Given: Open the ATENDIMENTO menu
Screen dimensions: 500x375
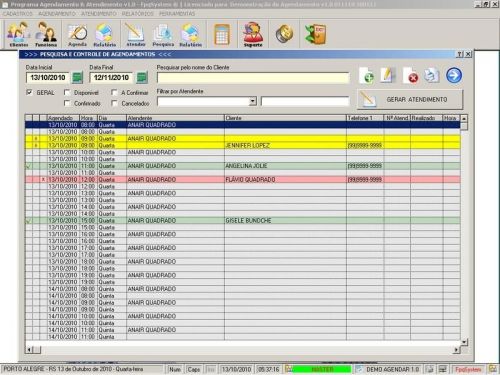Looking at the screenshot, I should coord(99,14).
